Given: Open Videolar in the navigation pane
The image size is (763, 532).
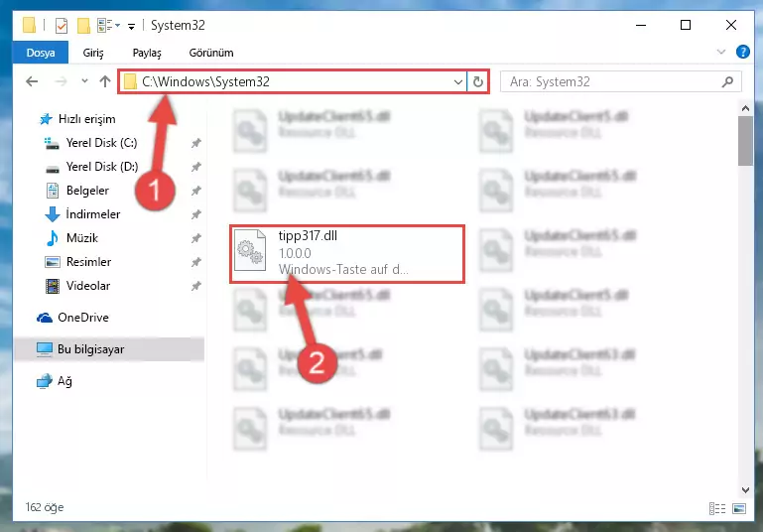Looking at the screenshot, I should (x=87, y=286).
